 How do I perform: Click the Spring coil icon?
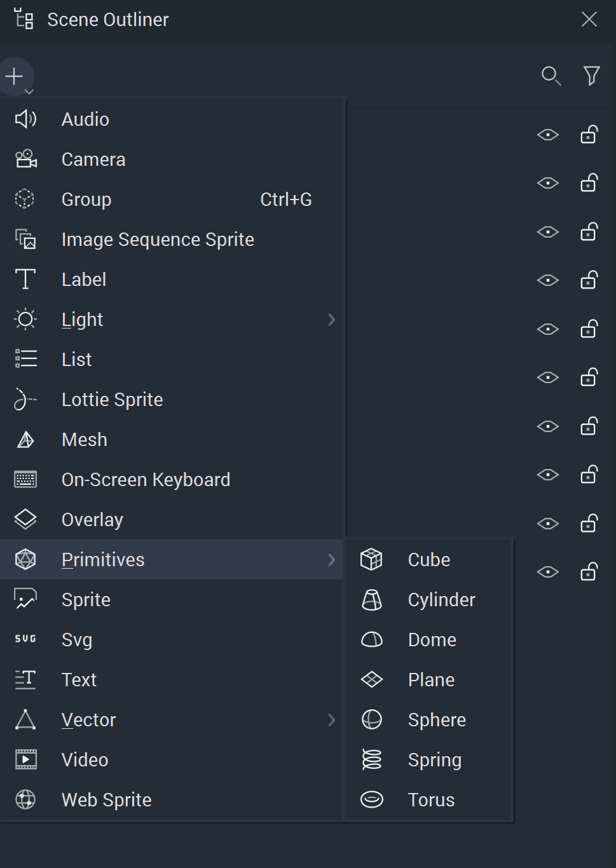[371, 759]
